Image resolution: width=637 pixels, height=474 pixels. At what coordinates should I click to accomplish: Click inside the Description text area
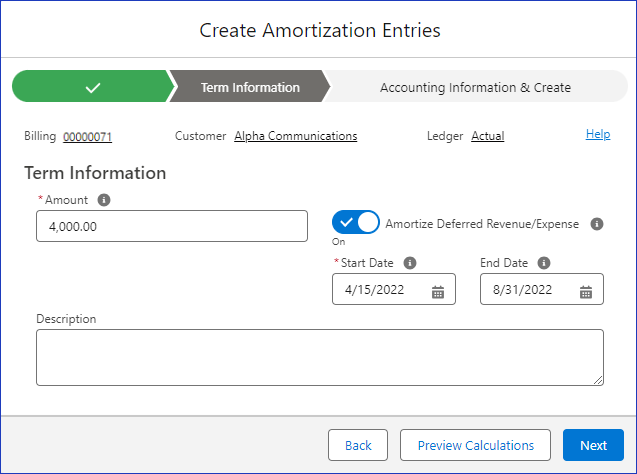320,357
